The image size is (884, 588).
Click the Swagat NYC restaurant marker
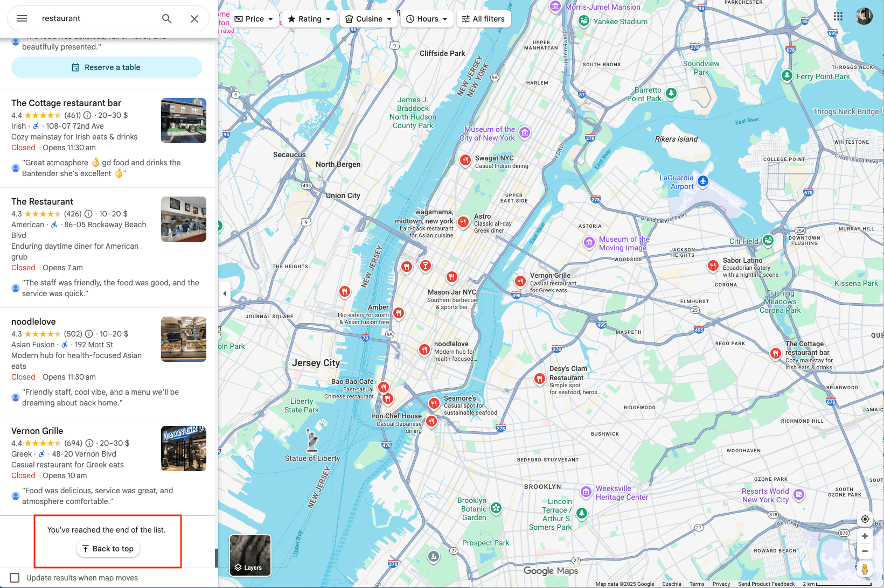click(x=464, y=159)
